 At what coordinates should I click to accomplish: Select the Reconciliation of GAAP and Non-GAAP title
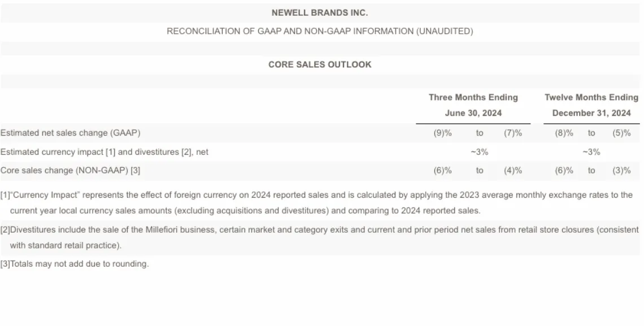tap(320, 31)
